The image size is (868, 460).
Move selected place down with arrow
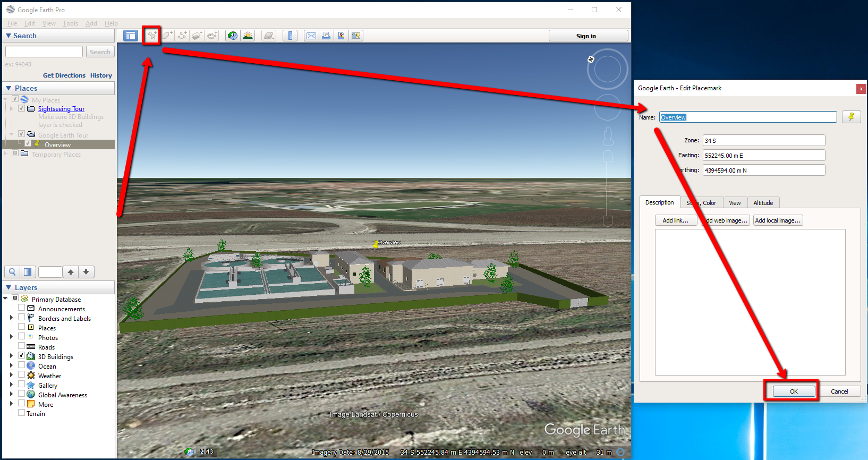[86, 272]
